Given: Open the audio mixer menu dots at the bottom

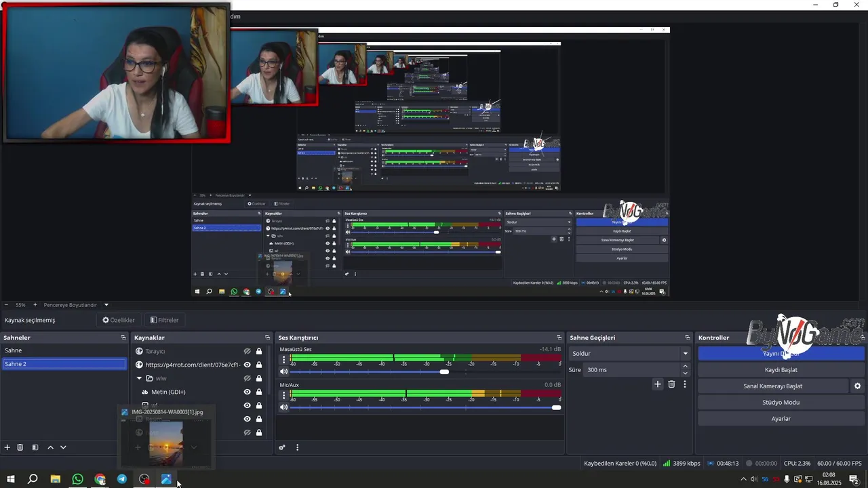Looking at the screenshot, I should click(297, 447).
